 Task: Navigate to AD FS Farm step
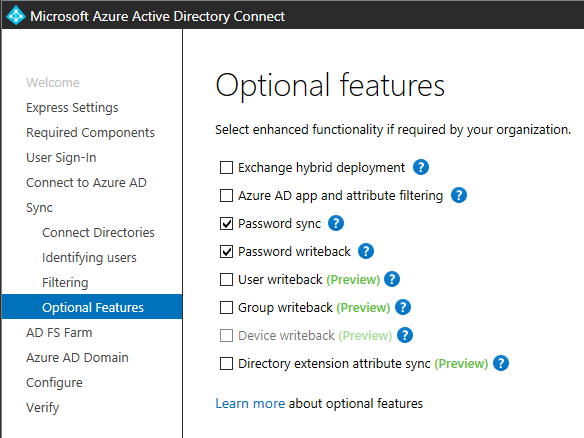[59, 332]
